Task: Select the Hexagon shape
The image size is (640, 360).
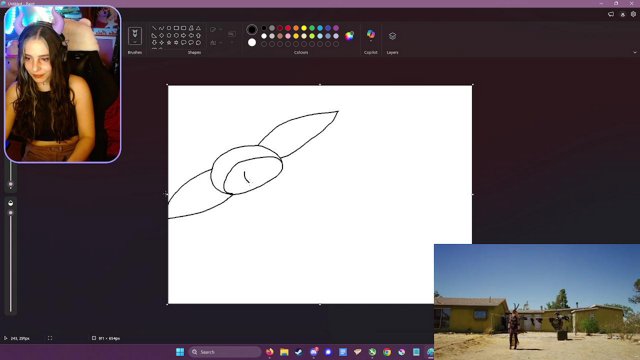Action: tap(176, 36)
